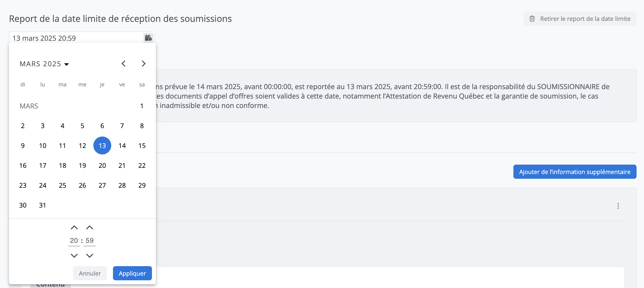644x288 pixels.
Task: Click the minutes field showing 59
Action: click(90, 241)
